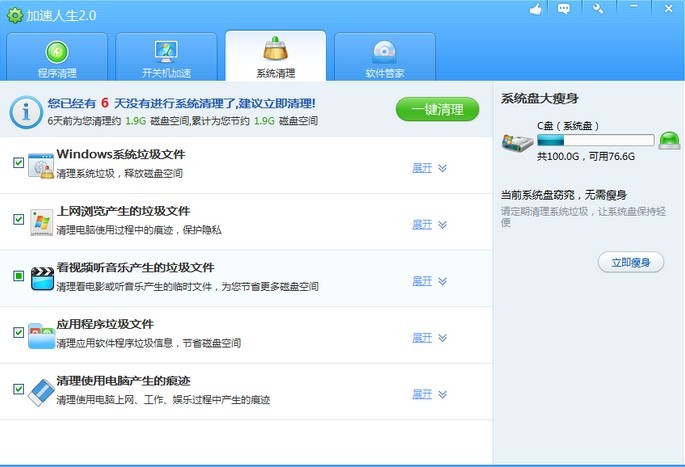Click the 建议立即清理 headline message

[181, 104]
